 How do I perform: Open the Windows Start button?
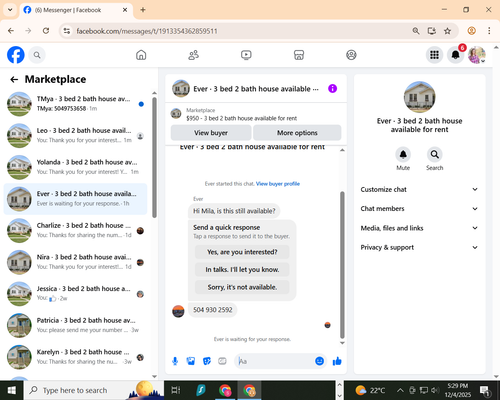pos(11,390)
